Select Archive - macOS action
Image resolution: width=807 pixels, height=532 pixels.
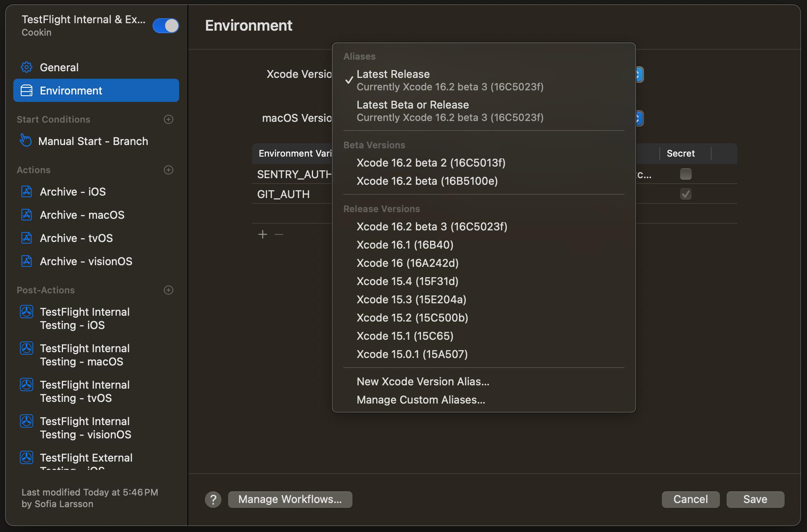point(96,215)
